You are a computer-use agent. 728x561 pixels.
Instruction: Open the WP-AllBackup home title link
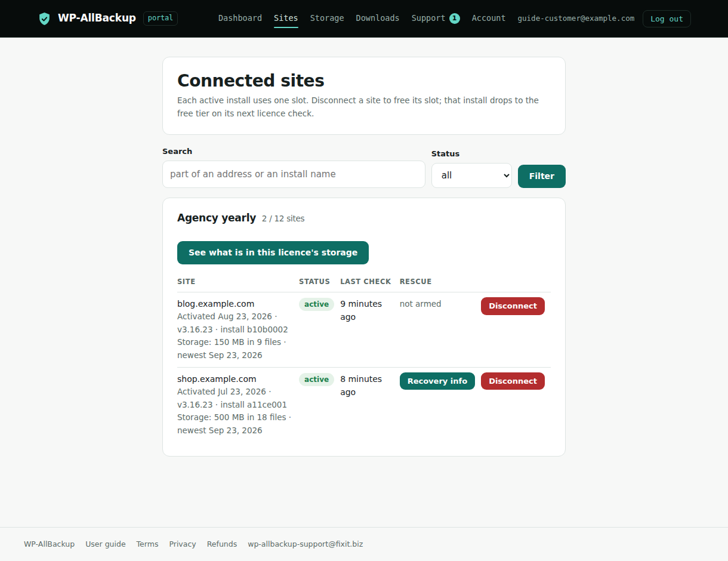tap(97, 18)
